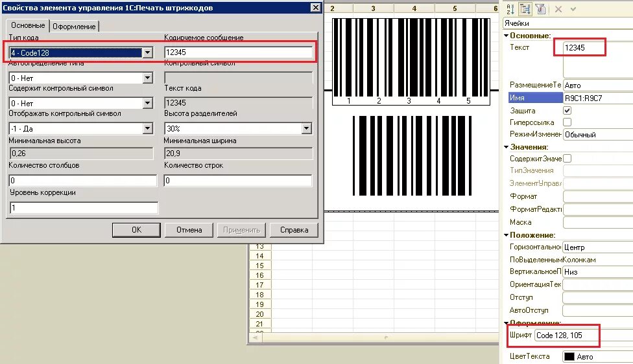This screenshot has height=364, width=633.
Task: Collapse the Значения section
Action: click(x=507, y=147)
